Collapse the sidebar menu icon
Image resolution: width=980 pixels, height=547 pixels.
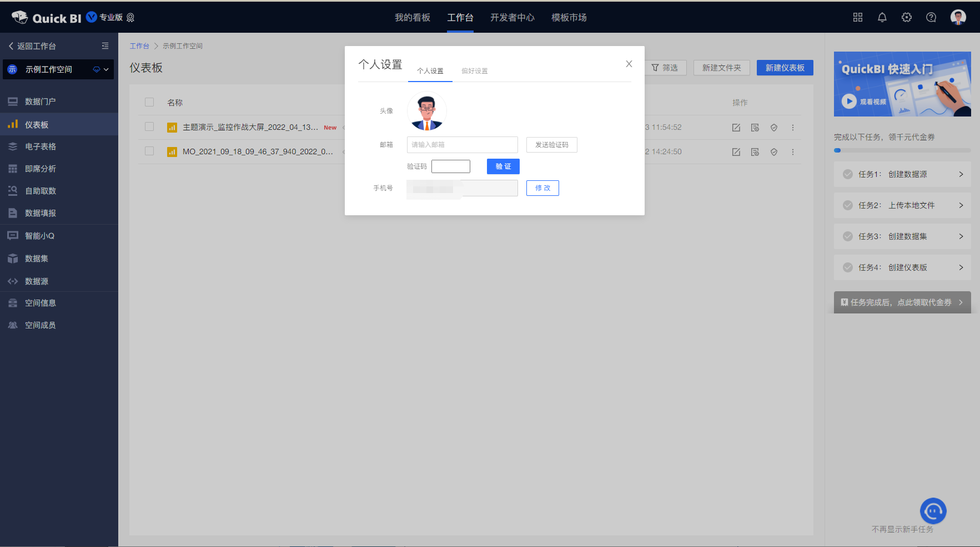coord(105,46)
